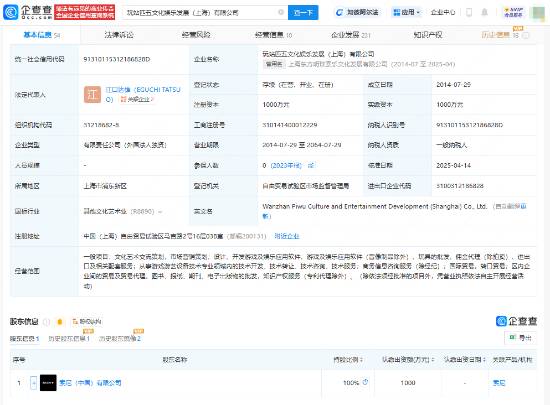Select the credit code 91310115312186828D in first row

point(116,59)
